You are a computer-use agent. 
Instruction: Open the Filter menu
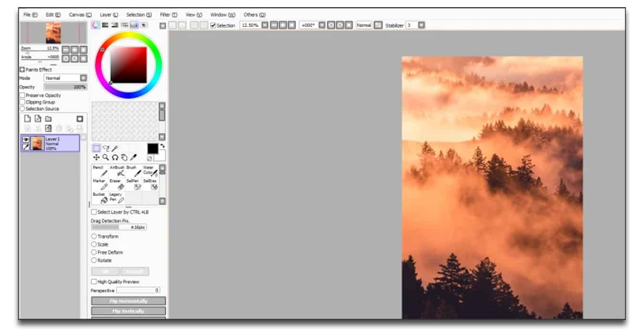point(168,15)
